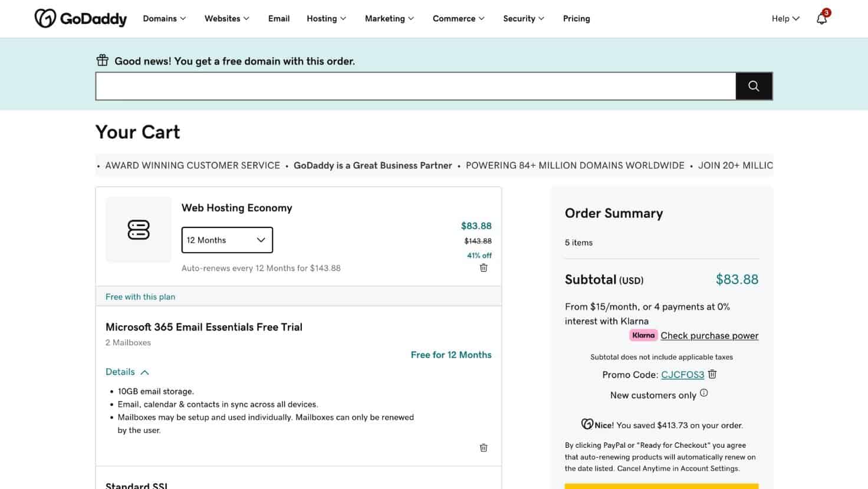Click the Free for 12 Months label
This screenshot has width=868, height=489.
point(451,355)
